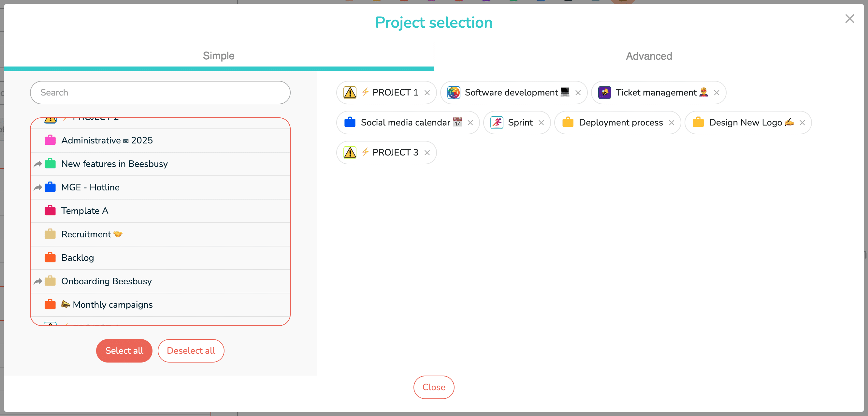The image size is (868, 416).
Task: Select Recruitment project
Action: pyautogui.click(x=160, y=234)
